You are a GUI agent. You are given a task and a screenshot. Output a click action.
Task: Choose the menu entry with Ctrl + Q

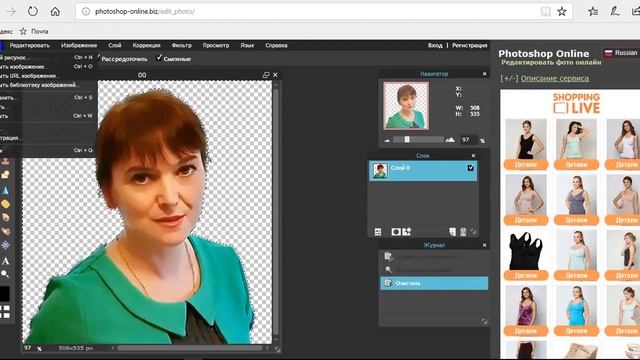[x=49, y=150]
